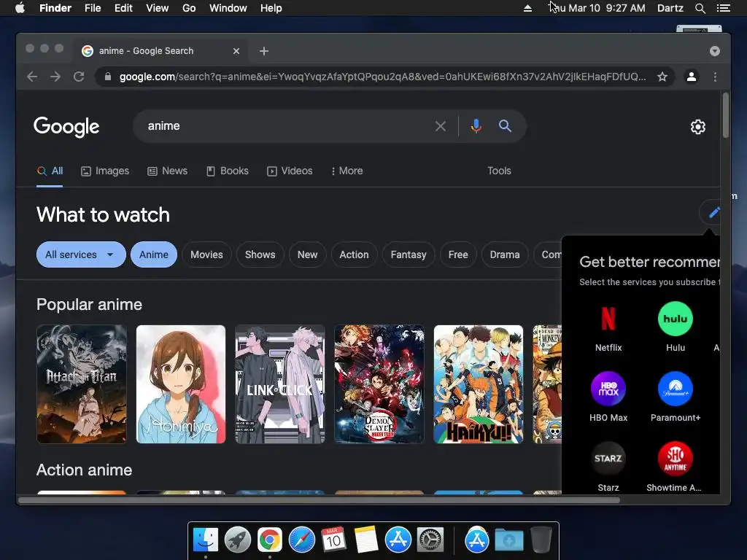The image size is (747, 560).
Task: Toggle the New filter chip
Action: 307,254
